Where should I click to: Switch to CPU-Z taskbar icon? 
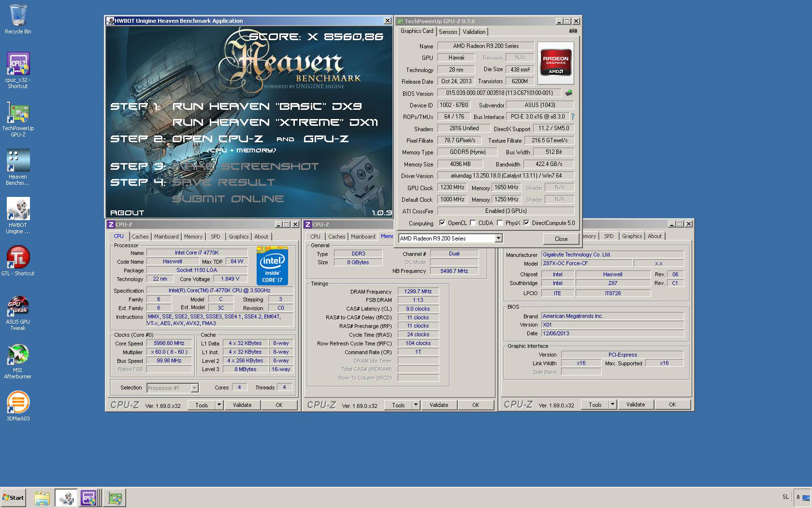pyautogui.click(x=89, y=498)
